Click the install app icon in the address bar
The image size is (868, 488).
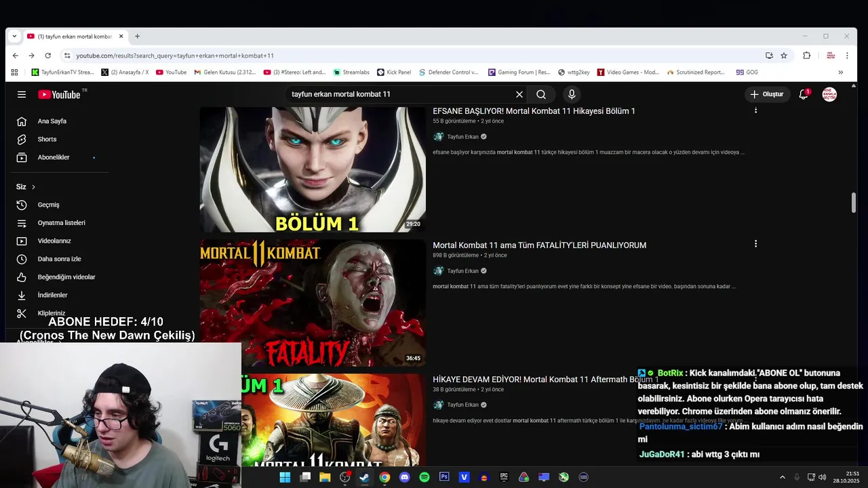tap(769, 56)
